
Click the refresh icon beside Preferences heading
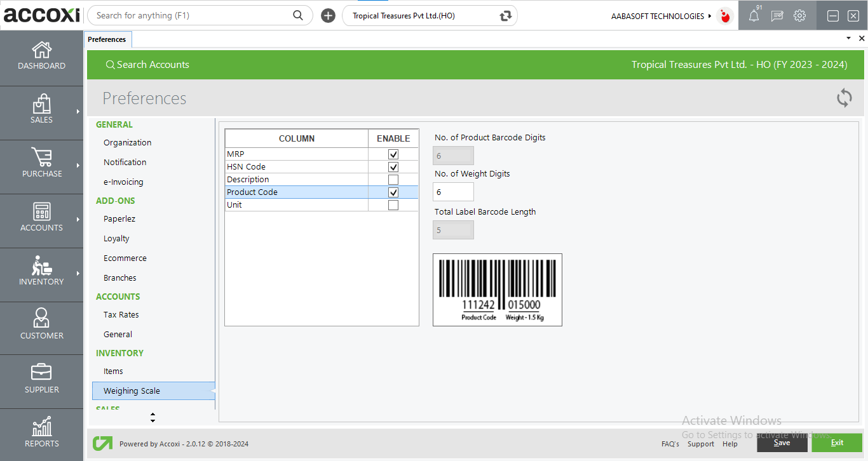844,98
